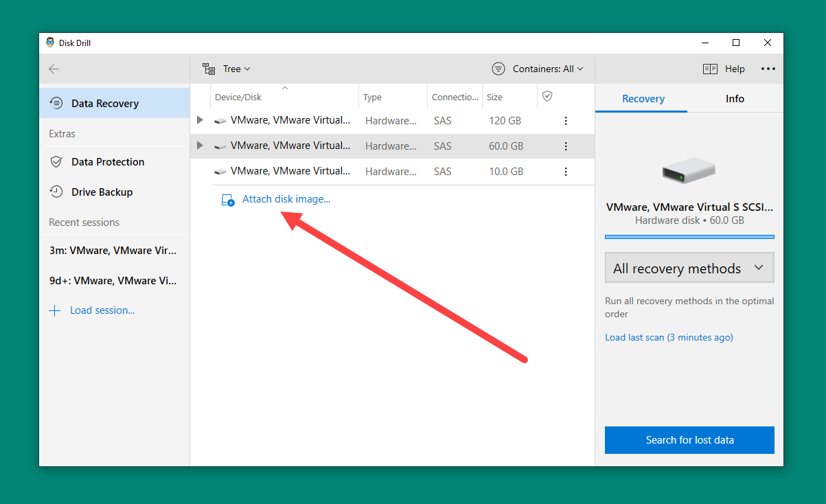826x504 pixels.
Task: Maximize the Disk Drill window
Action: (x=736, y=43)
